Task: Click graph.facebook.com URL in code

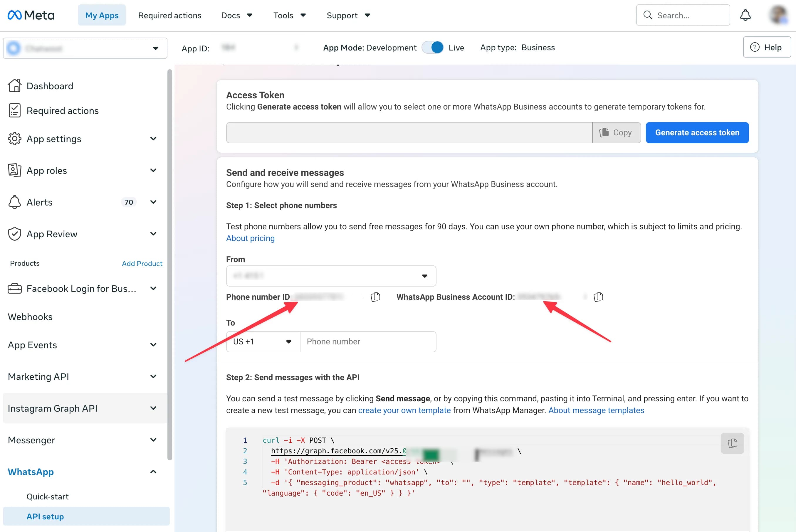Action: [338, 451]
